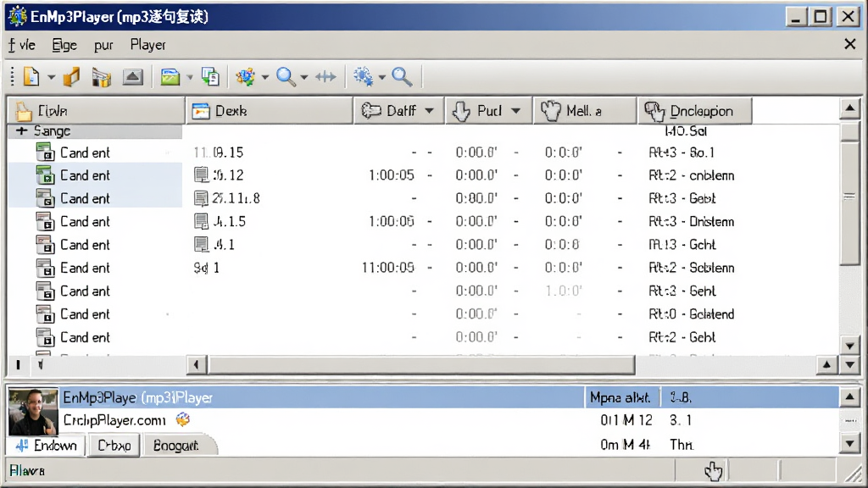Viewport: 868px width, 488px height.
Task: Select the first 'Cand ent' row icon
Action: 46,152
